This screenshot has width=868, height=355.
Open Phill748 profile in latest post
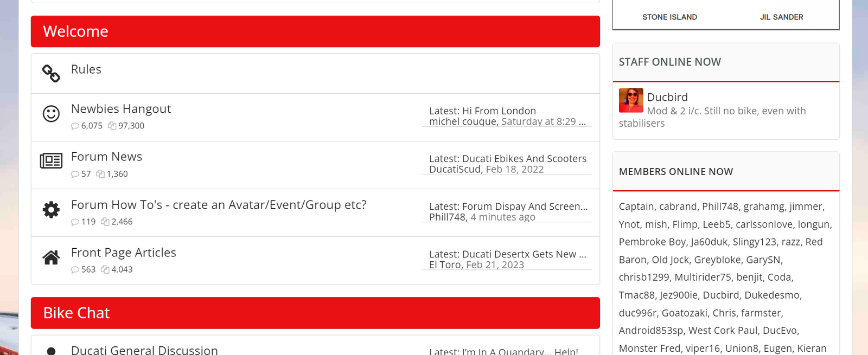coord(447,217)
